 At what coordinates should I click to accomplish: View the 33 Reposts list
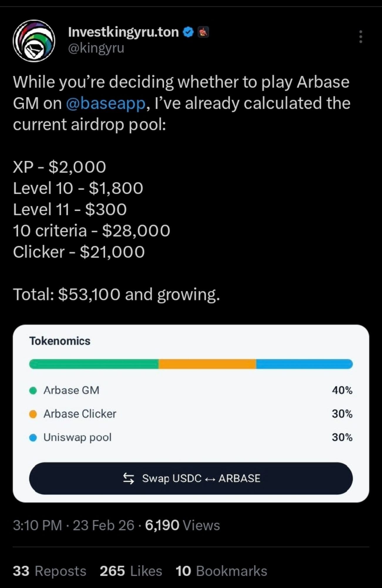click(49, 571)
